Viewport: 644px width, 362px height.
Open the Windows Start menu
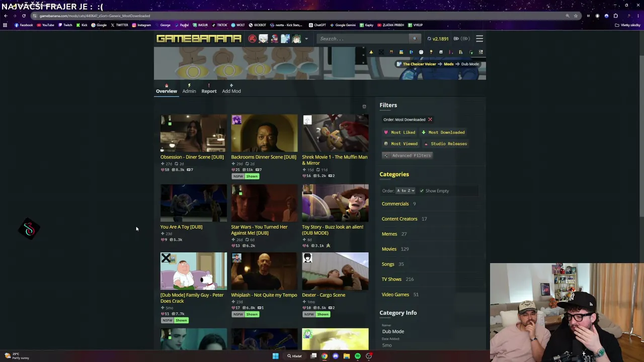[275, 356]
